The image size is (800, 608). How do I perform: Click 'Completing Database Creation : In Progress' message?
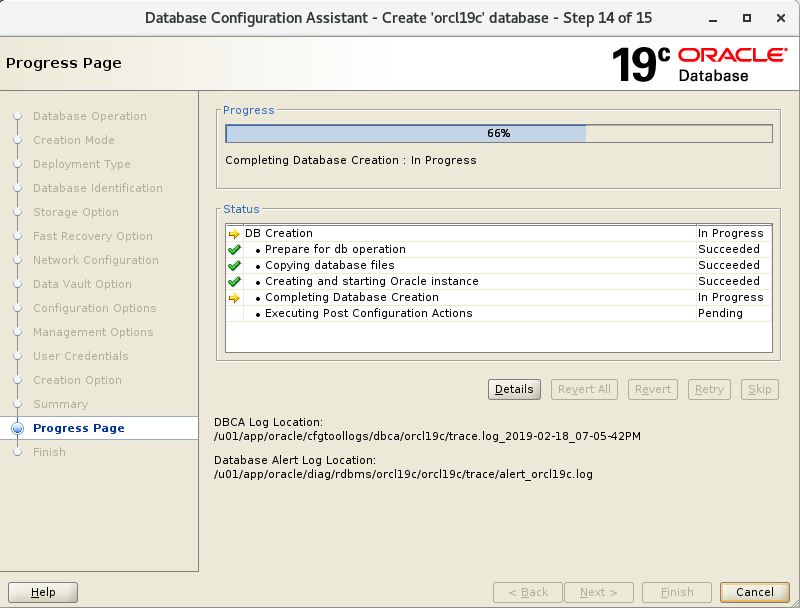pos(351,161)
